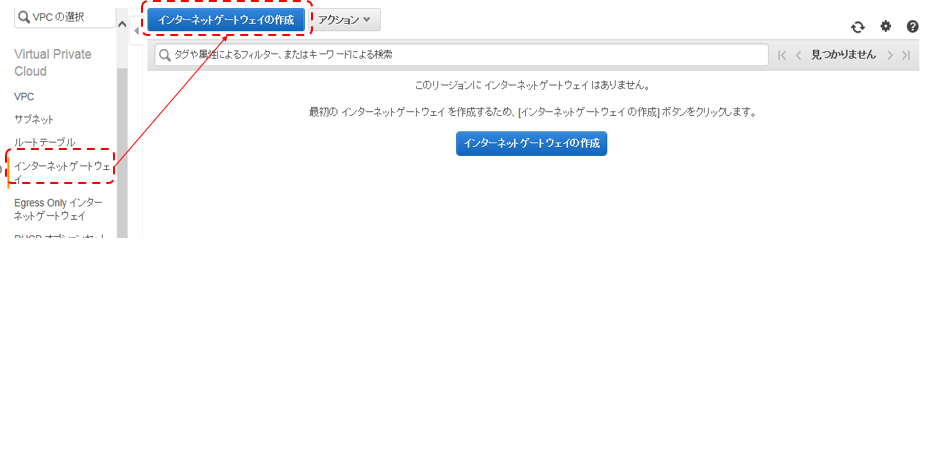The height and width of the screenshot is (460, 928).
Task: Collapse the sidebar with the left arrow handle
Action: pyautogui.click(x=137, y=31)
